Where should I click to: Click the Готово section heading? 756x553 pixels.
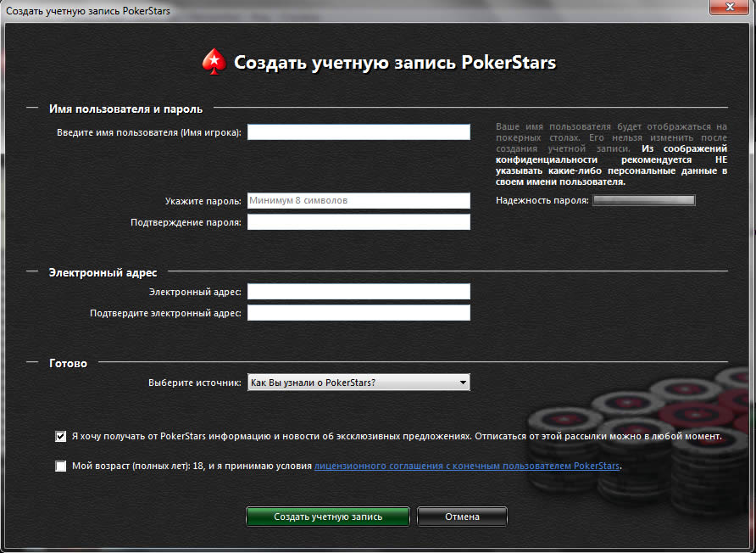(68, 363)
